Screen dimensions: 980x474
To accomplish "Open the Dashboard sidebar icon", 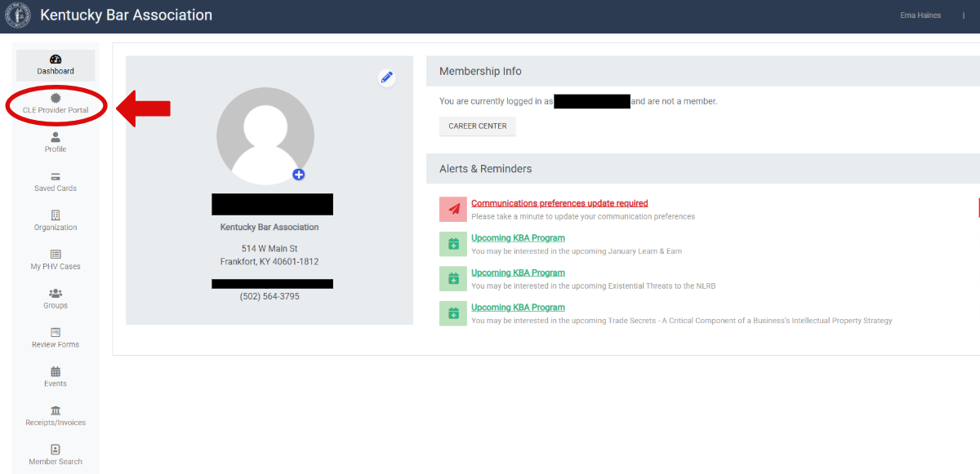I will (x=56, y=60).
